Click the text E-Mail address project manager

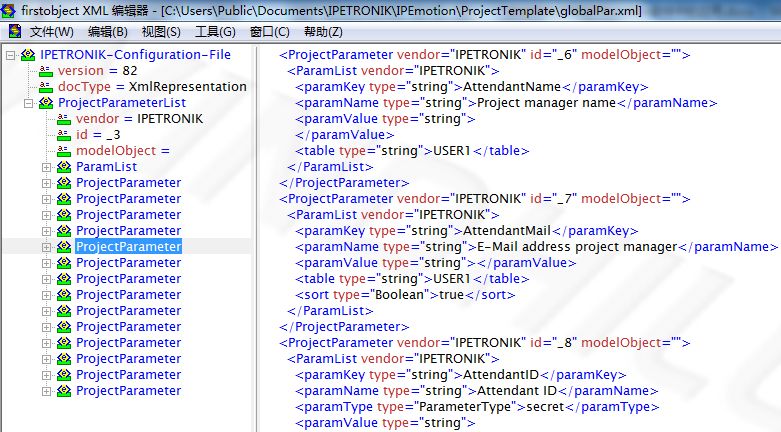(x=577, y=247)
